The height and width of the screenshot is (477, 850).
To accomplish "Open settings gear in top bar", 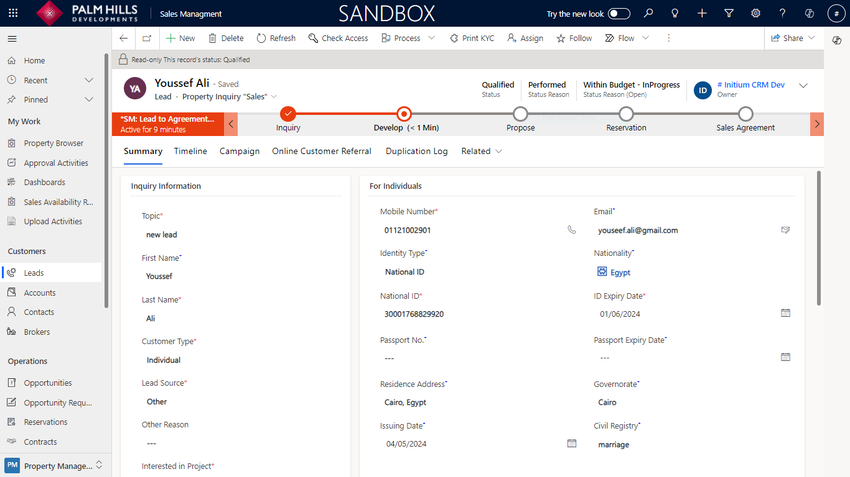I will click(x=755, y=13).
